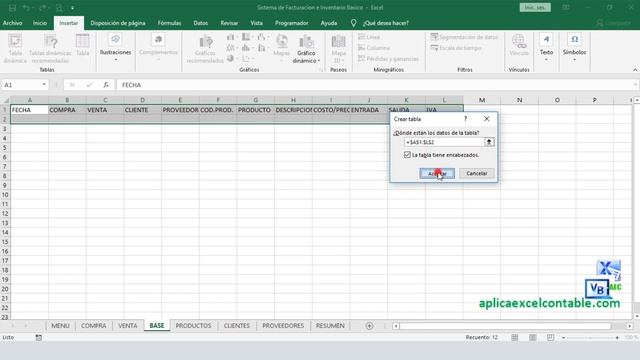Switch to Inicio ribbon tab

(40, 23)
